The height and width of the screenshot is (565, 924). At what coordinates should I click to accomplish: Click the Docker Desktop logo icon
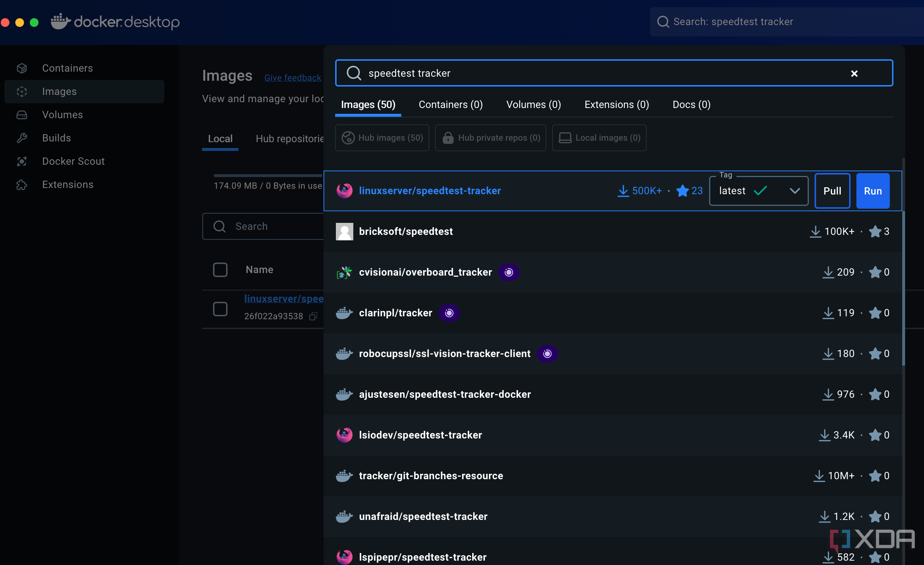click(60, 21)
